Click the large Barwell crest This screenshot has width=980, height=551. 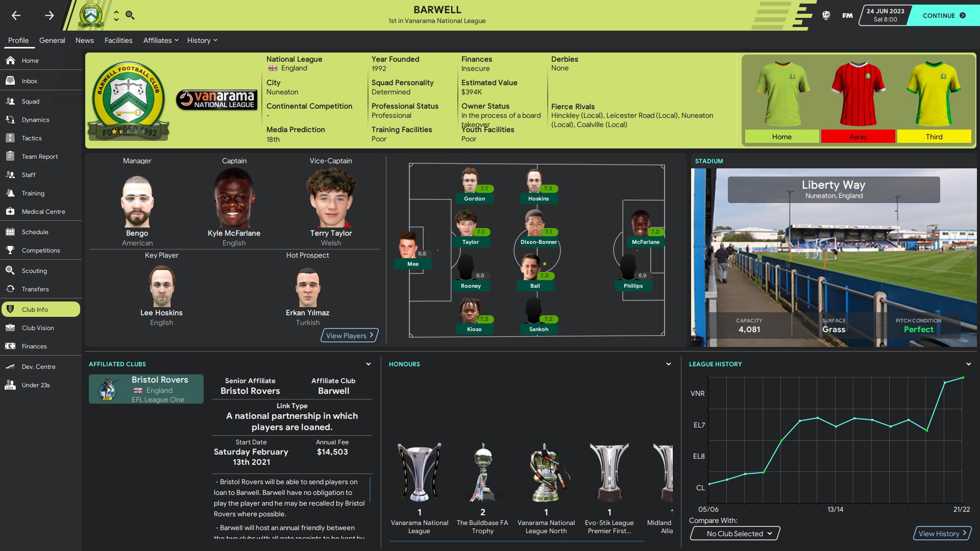128,101
